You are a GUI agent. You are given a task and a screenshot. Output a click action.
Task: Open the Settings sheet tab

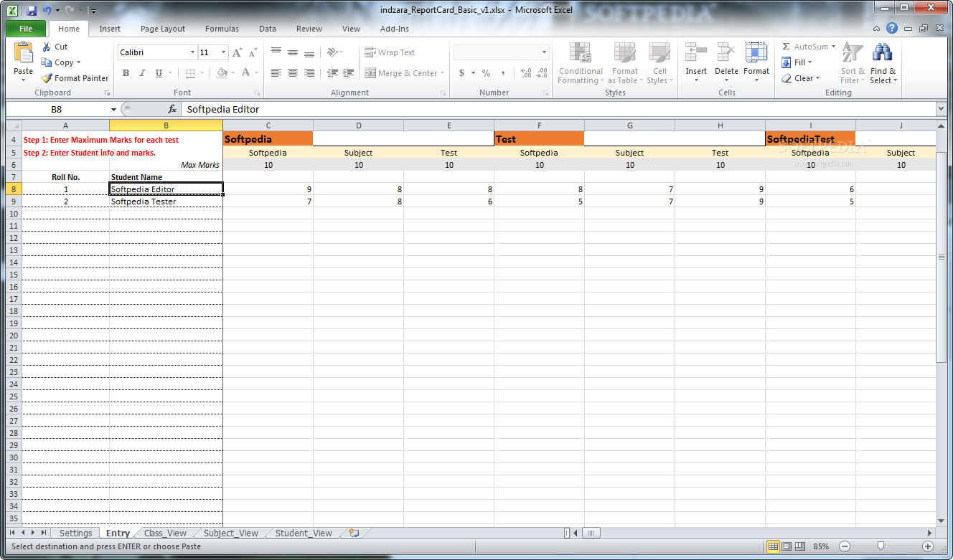75,533
